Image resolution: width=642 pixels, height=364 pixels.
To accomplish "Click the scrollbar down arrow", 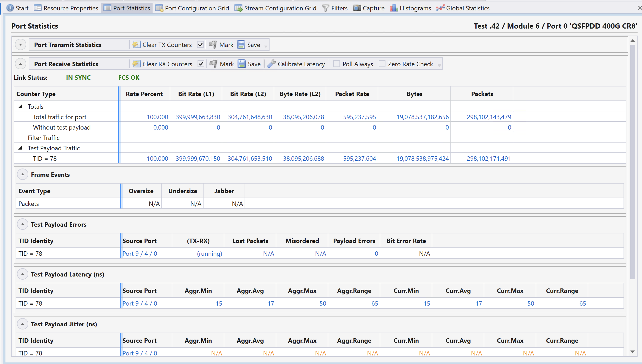I will [633, 352].
